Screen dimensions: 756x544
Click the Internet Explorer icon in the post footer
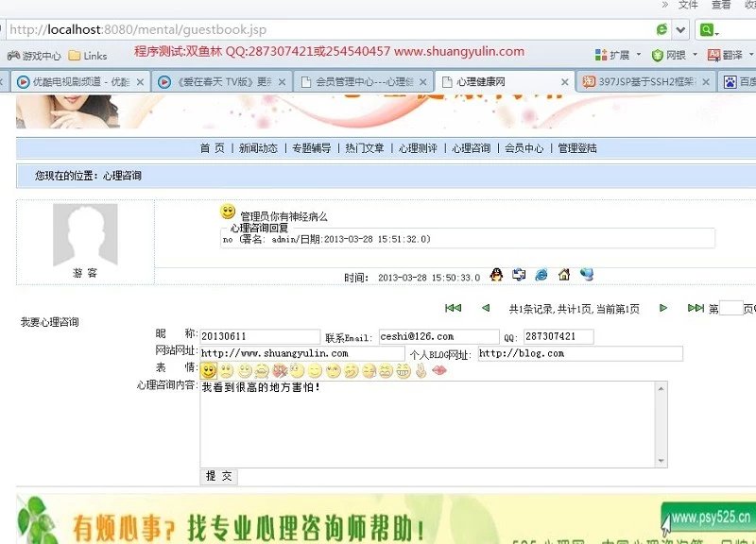coord(541,275)
